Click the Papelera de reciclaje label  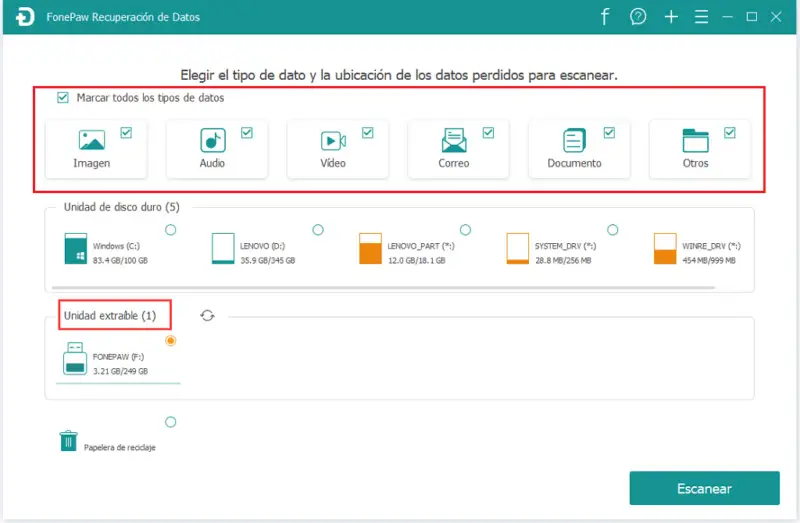[120, 447]
